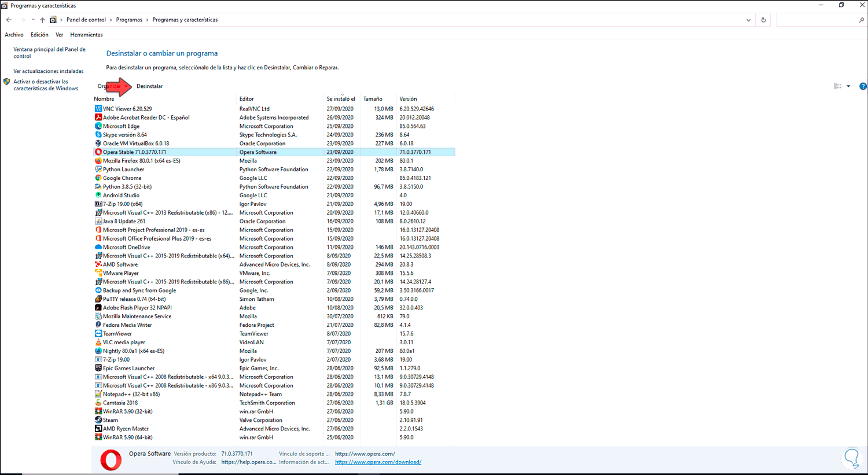868x475 pixels.
Task: Open the Edición menu
Action: [39, 35]
